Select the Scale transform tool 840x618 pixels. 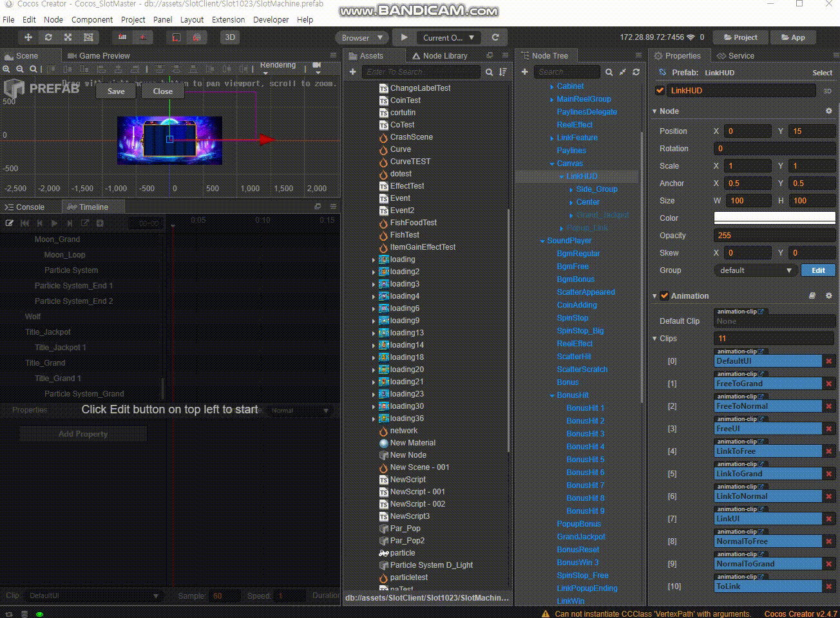68,37
